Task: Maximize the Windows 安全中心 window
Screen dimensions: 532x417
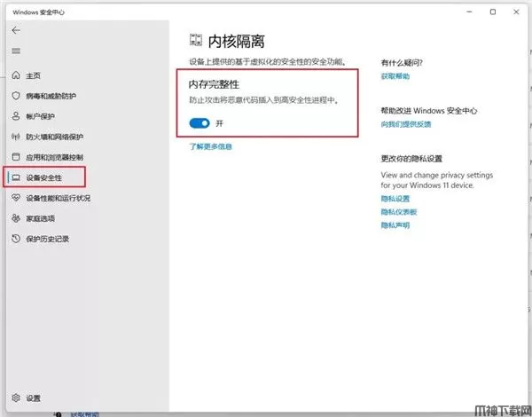Action: click(493, 12)
